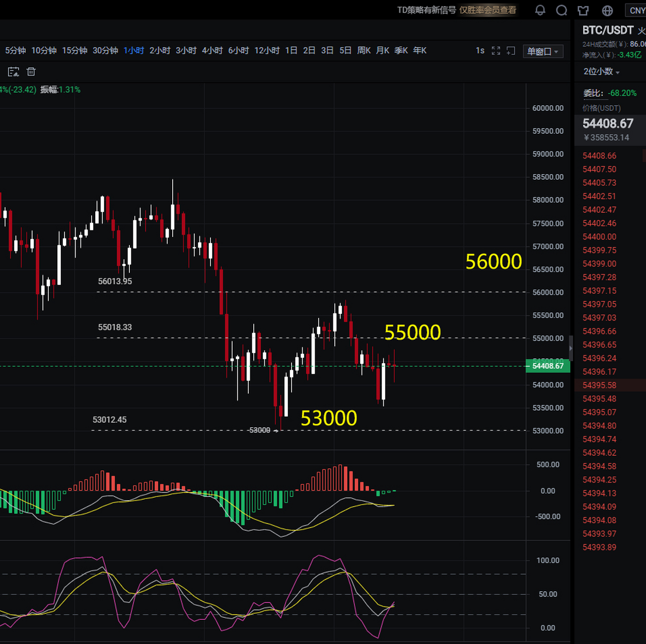Select the 5分钟 timeframe
This screenshot has height=644, width=646.
(x=15, y=50)
